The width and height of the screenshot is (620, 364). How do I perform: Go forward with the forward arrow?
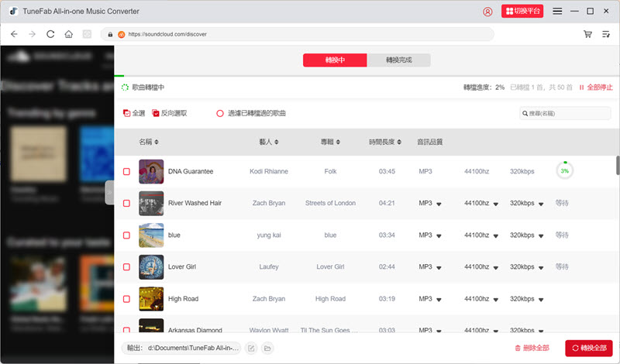point(32,34)
